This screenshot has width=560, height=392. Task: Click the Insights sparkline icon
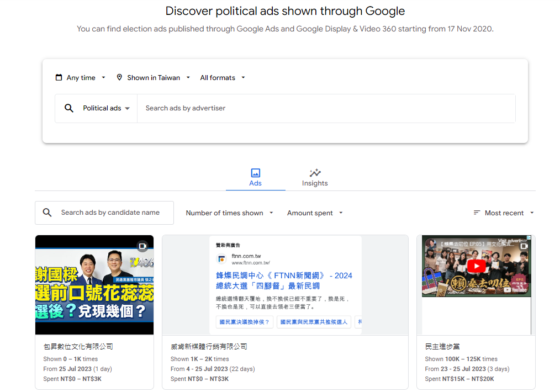315,173
